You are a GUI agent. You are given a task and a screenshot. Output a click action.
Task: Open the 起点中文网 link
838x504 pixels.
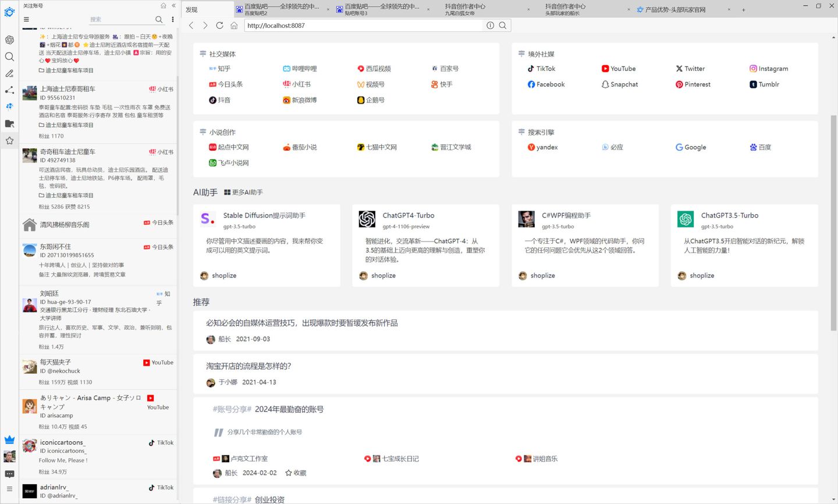coord(229,147)
